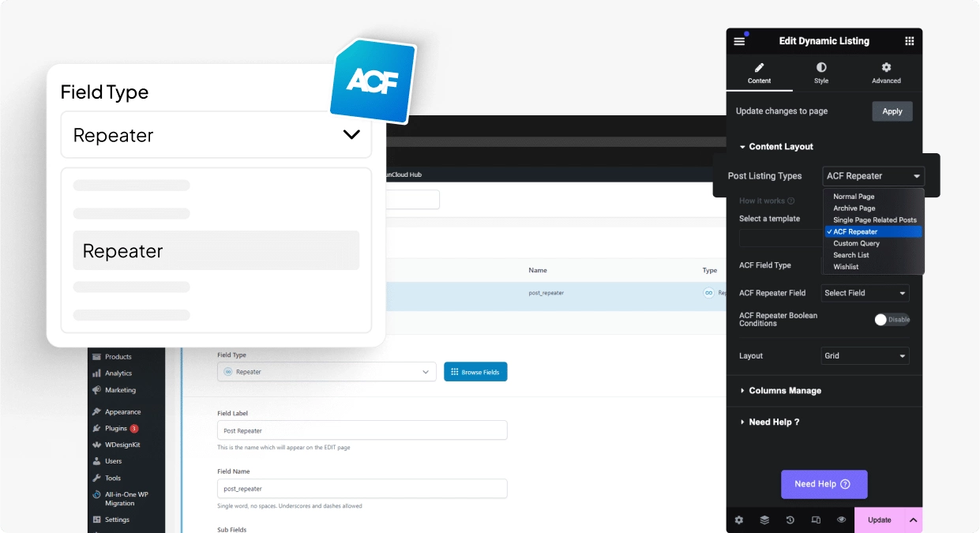Open revision History icon in bottom bar
Viewport: 980px width, 533px height.
[x=789, y=520]
